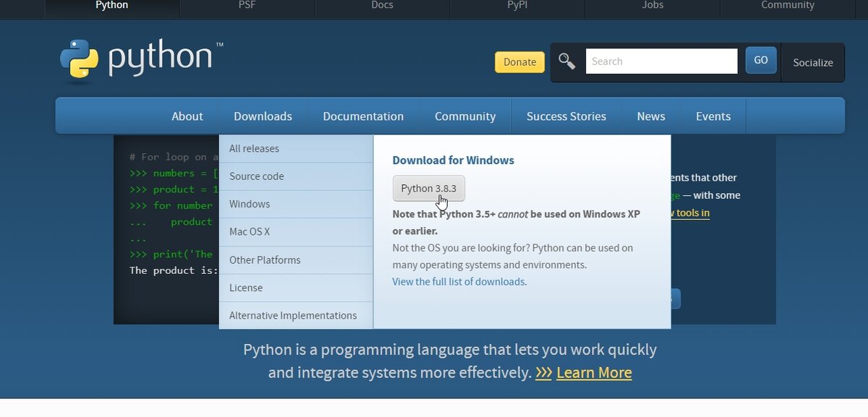Open the About navigation menu
Viewport: 868px width, 417px height.
click(187, 116)
